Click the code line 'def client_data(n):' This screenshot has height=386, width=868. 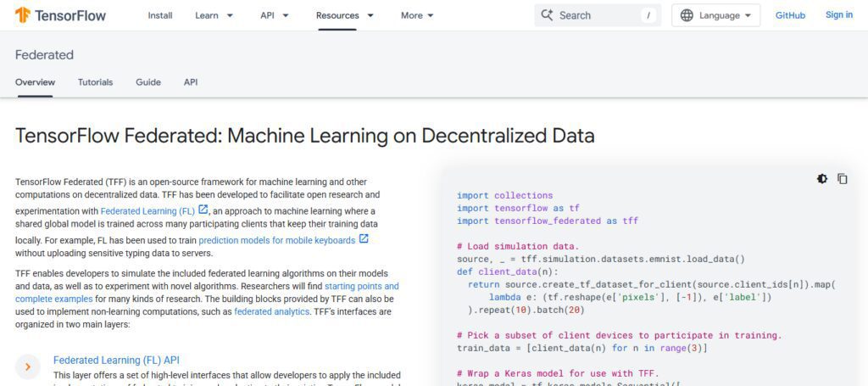pyautogui.click(x=507, y=272)
